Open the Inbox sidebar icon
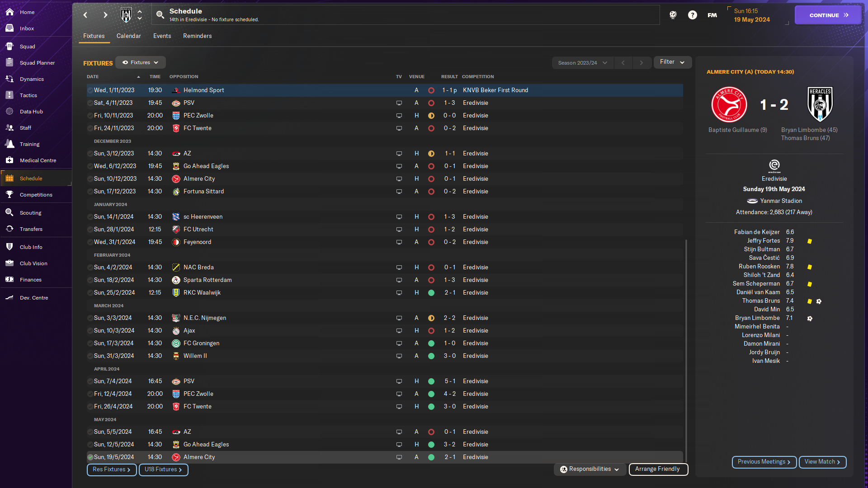This screenshot has height=488, width=868. tap(9, 28)
